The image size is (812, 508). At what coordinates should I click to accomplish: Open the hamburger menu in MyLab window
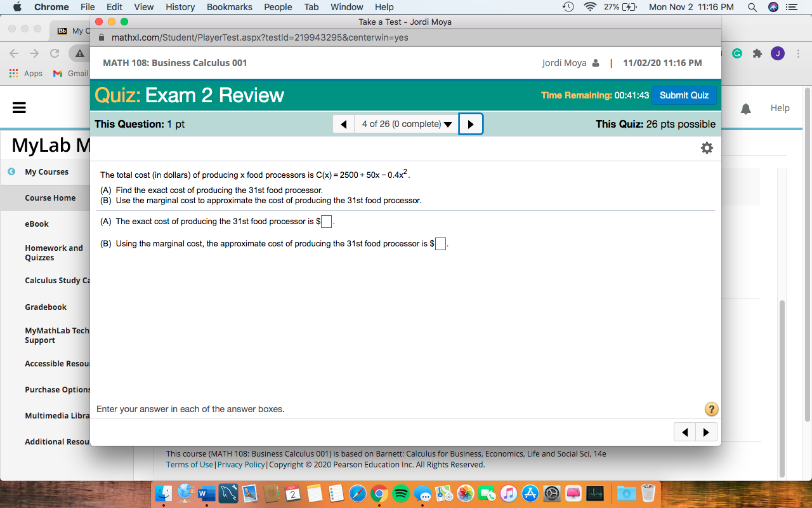pos(20,109)
